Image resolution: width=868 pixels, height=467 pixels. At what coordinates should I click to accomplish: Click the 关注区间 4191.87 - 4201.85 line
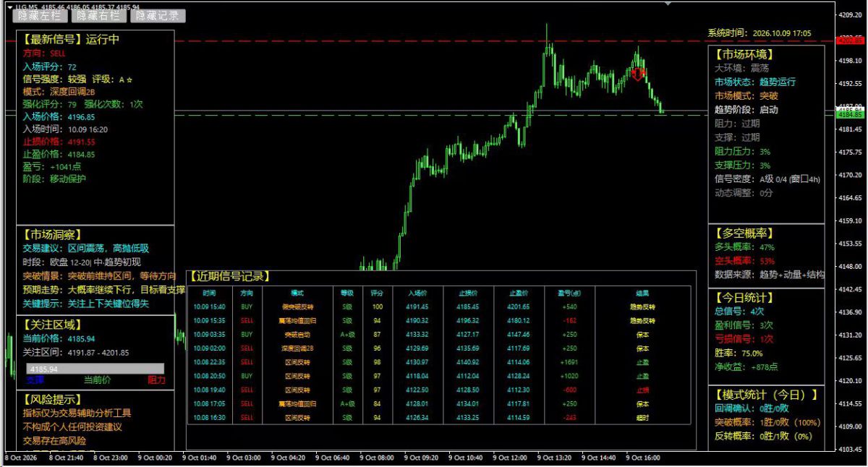click(x=76, y=352)
